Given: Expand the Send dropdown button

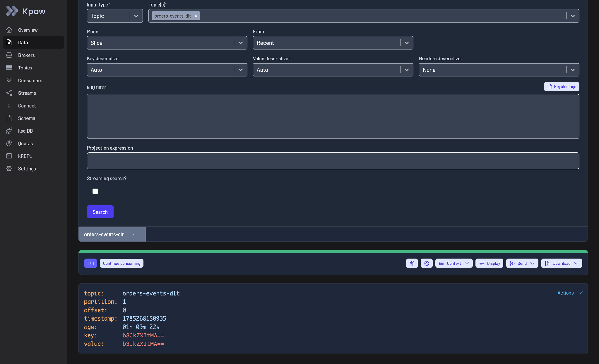Looking at the screenshot, I should pos(522,263).
